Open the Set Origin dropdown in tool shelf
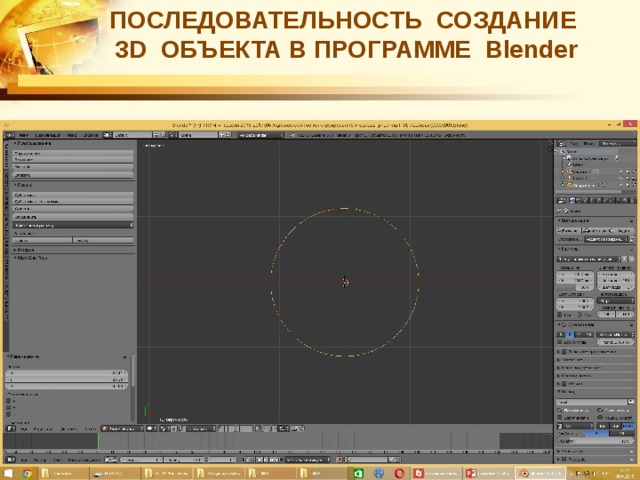This screenshot has width=640, height=480. tap(73, 225)
